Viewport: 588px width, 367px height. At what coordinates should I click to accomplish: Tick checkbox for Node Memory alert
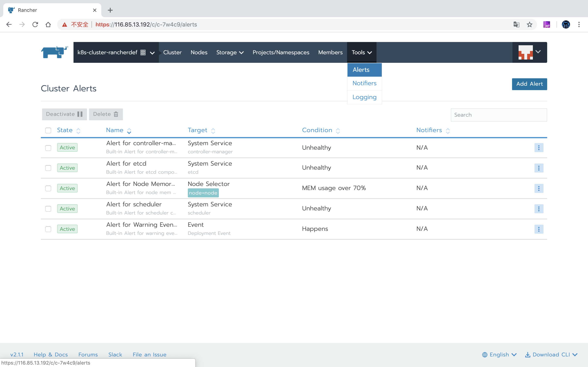pyautogui.click(x=48, y=188)
